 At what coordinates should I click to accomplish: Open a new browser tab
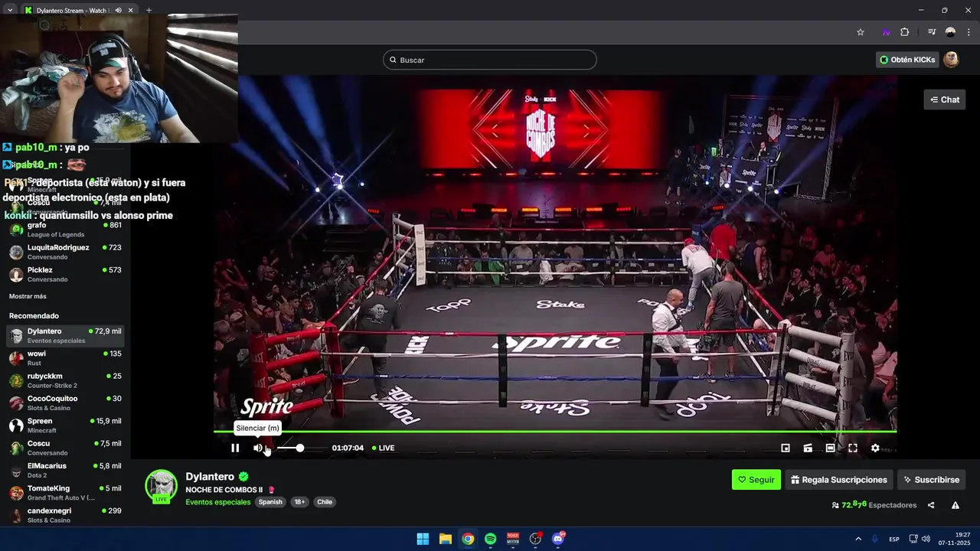[x=149, y=10]
